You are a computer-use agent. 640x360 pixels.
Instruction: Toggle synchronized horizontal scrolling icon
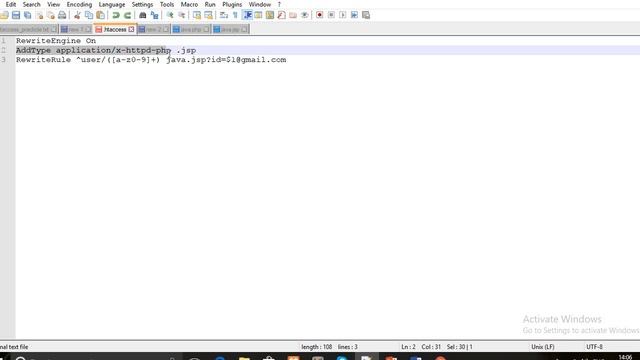(x=209, y=15)
